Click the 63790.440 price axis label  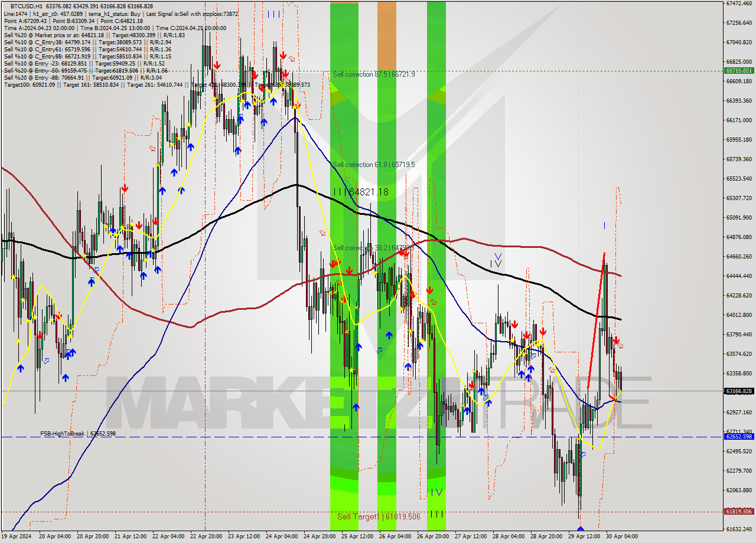(739, 334)
